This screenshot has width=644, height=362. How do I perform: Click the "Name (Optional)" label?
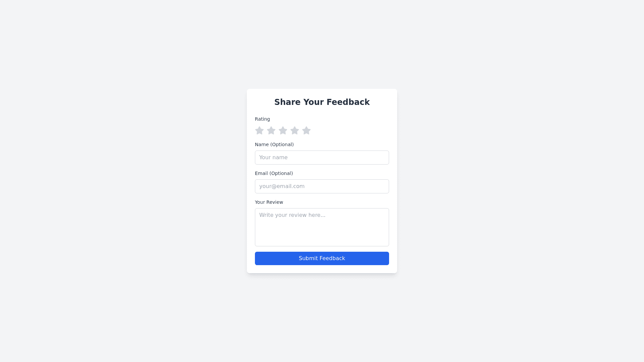point(274,144)
